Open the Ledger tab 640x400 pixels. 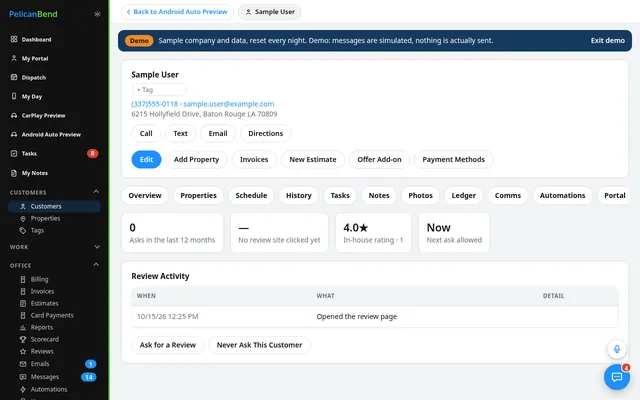pyautogui.click(x=463, y=196)
